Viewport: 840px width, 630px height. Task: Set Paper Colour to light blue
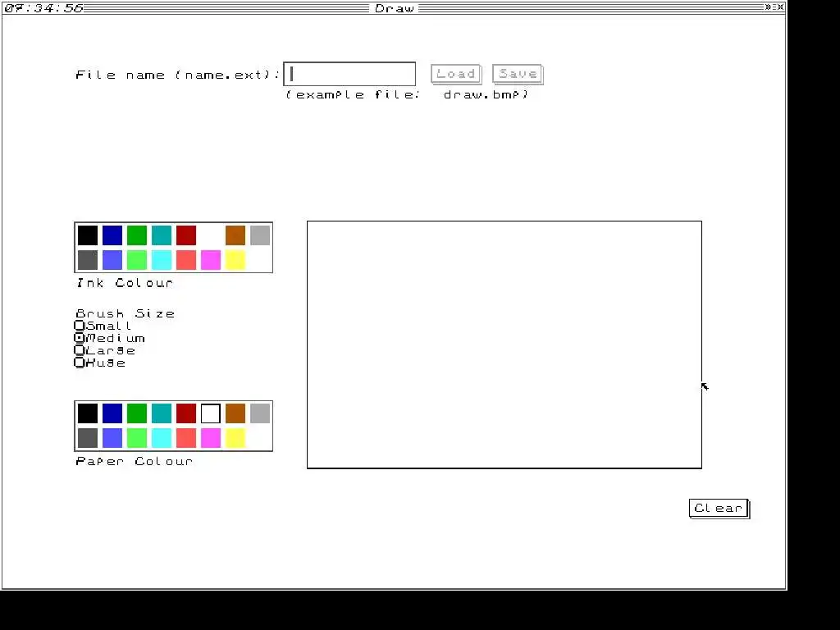point(112,438)
